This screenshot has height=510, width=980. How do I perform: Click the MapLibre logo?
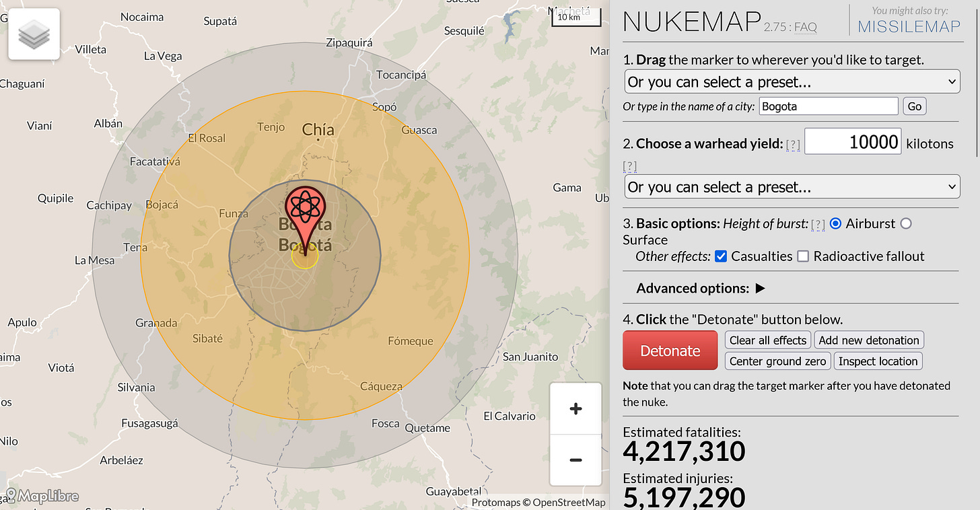[41, 497]
